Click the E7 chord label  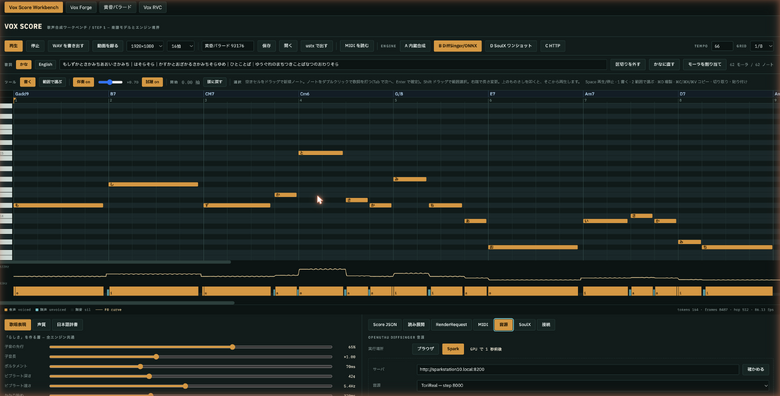click(x=492, y=94)
